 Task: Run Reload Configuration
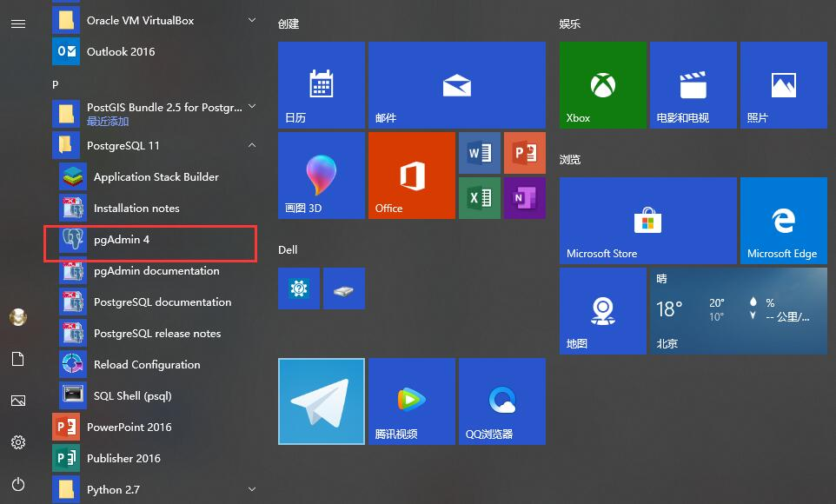pos(158,365)
